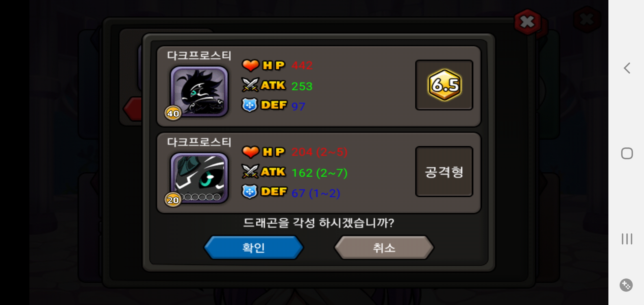
Task: Click the dimmed red X in background
Action: point(588,19)
